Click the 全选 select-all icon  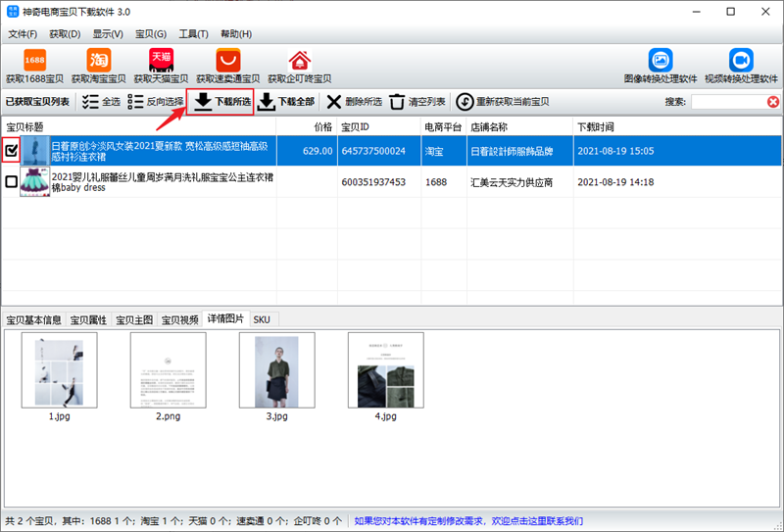(x=90, y=102)
